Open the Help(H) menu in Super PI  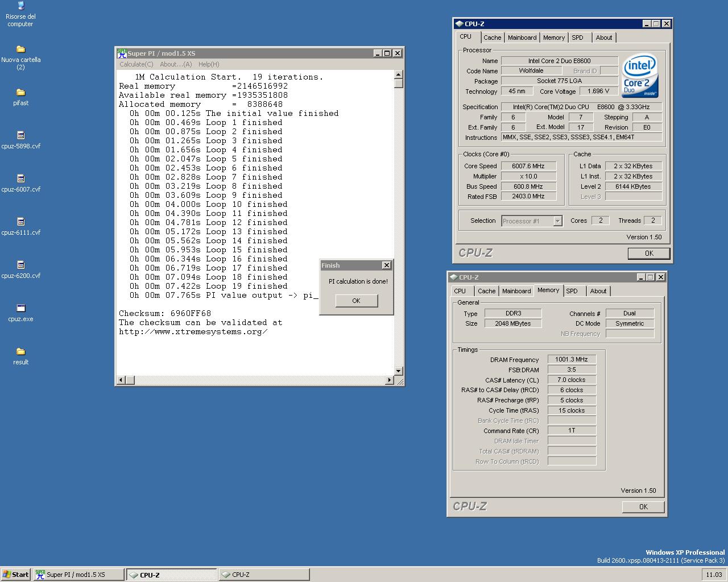pos(209,64)
